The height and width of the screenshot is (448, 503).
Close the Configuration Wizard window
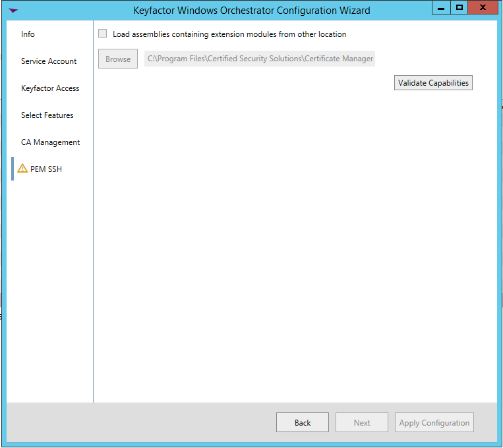(483, 8)
